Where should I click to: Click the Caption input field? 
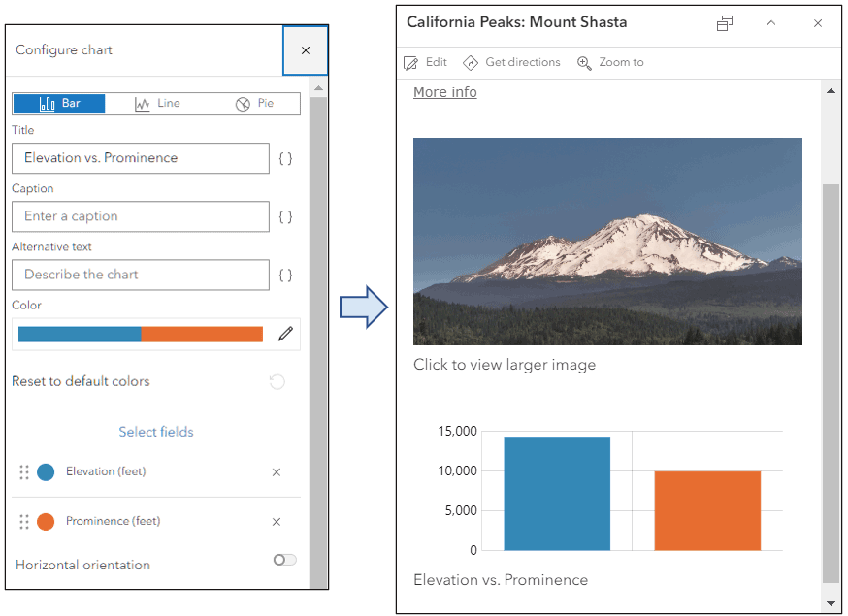point(141,216)
